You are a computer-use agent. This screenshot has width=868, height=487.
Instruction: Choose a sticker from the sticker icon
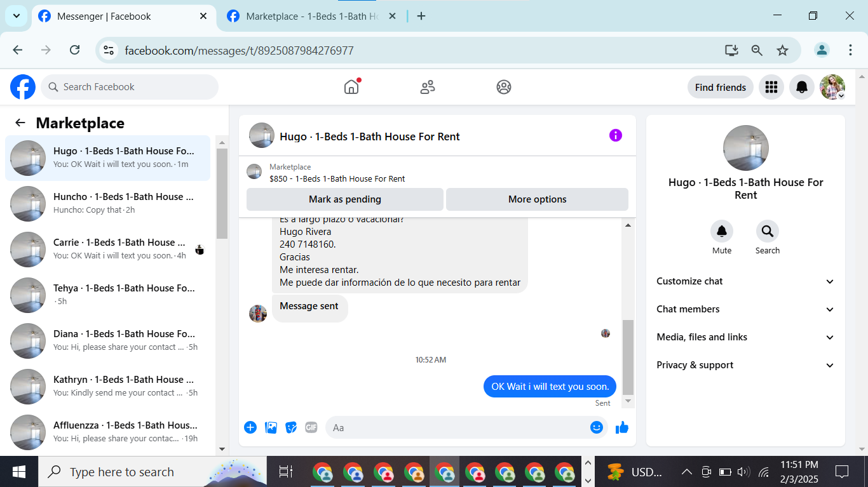291,427
